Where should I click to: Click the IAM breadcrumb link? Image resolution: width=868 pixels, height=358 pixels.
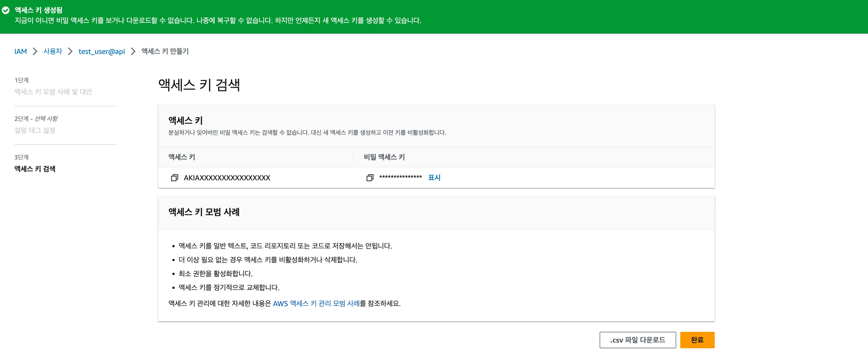point(21,51)
